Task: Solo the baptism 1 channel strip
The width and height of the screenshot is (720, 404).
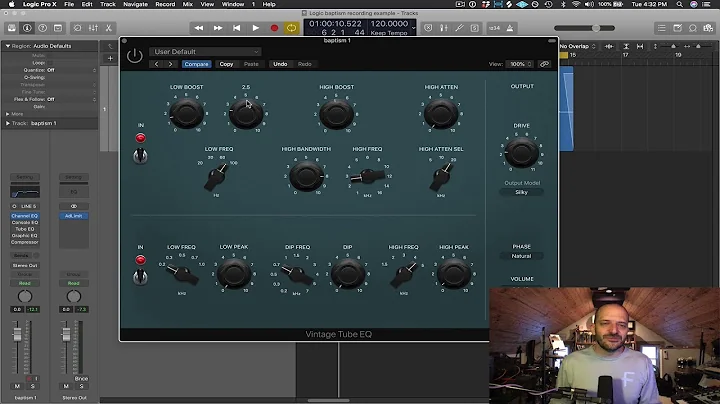Action: point(32,386)
